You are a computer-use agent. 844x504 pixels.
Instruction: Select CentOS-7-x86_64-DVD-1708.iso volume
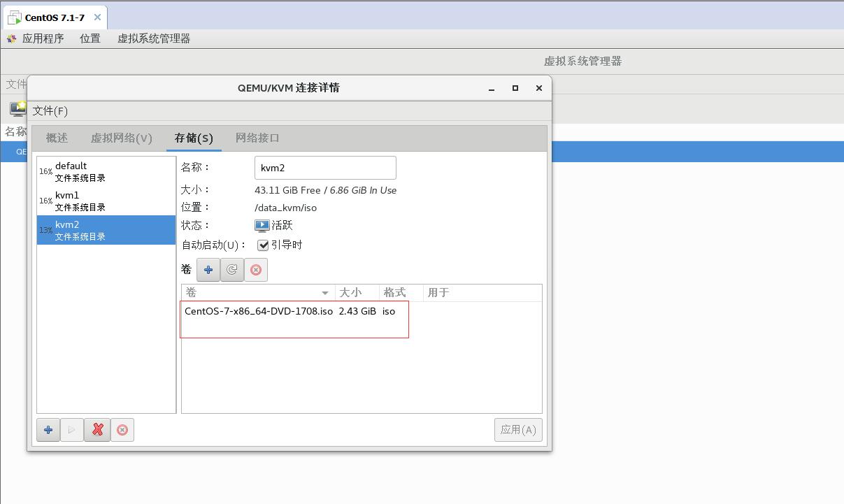click(x=259, y=311)
